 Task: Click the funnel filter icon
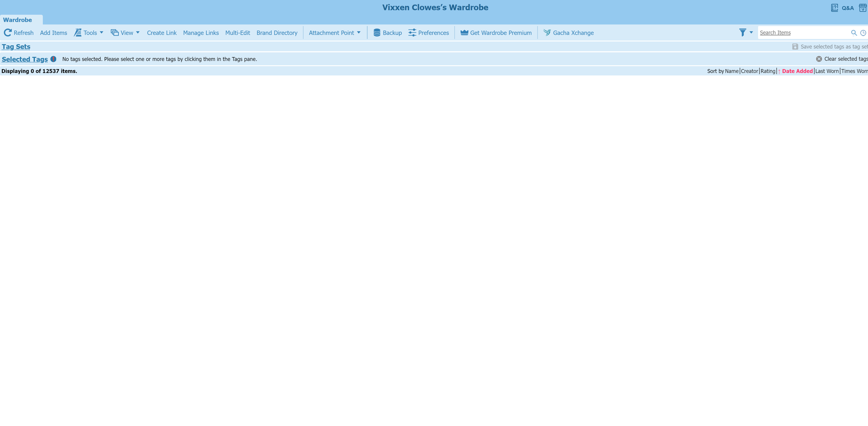742,33
